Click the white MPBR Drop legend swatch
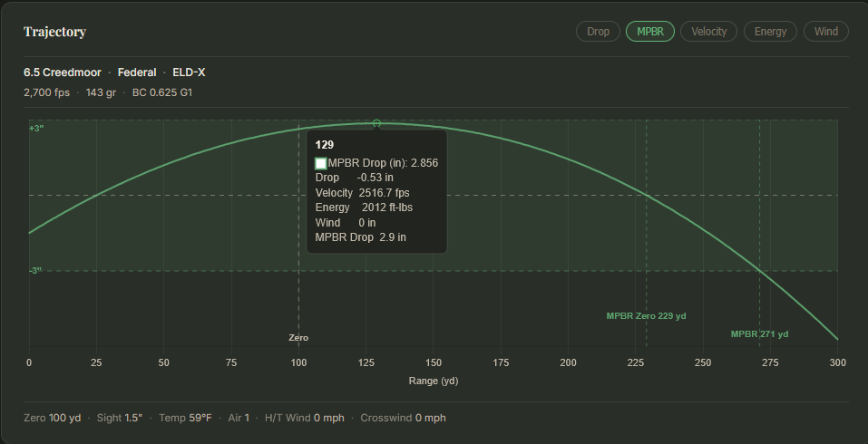868x444 pixels. (320, 163)
